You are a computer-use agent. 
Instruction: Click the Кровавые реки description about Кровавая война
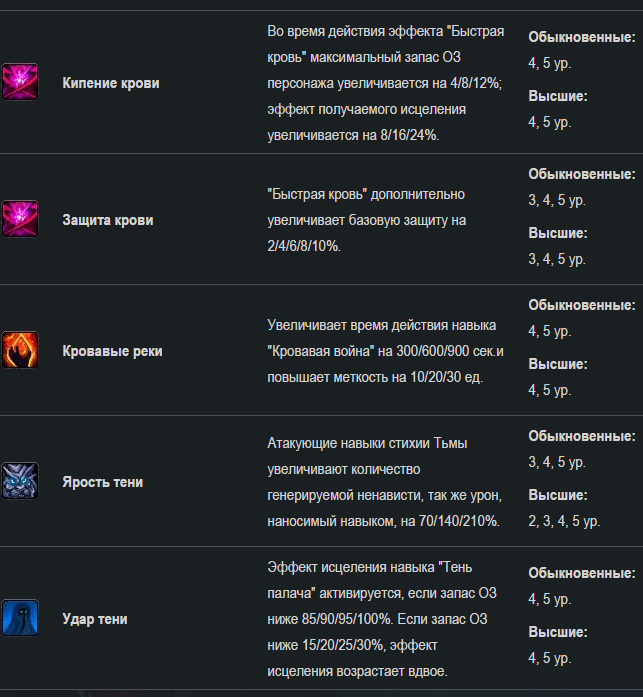coord(385,351)
